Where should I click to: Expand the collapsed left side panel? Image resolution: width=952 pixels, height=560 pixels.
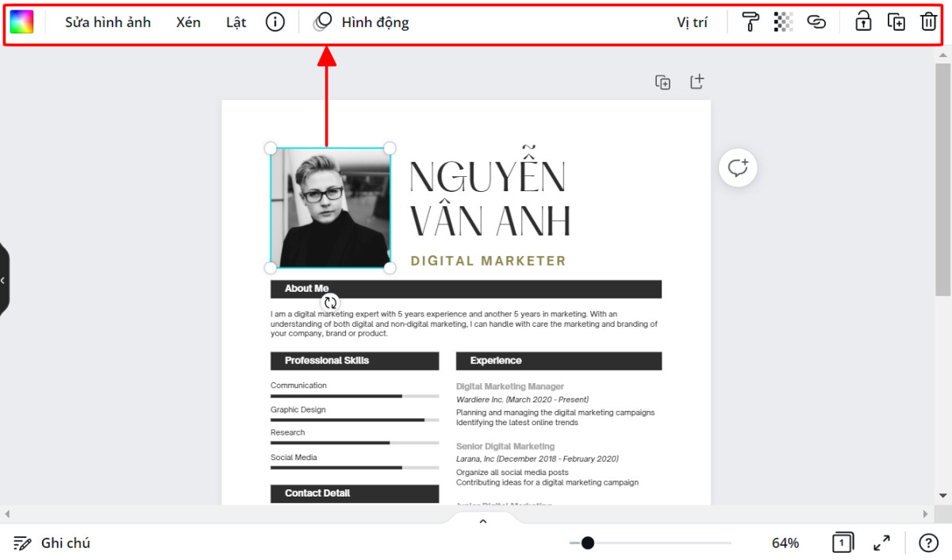point(4,280)
